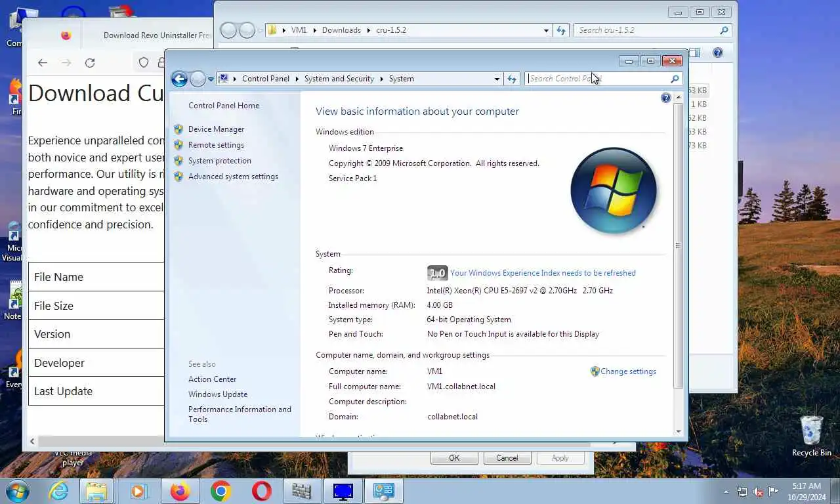Open Windows Explorer from the taskbar
Screen dimensions: 840x504
click(97, 491)
